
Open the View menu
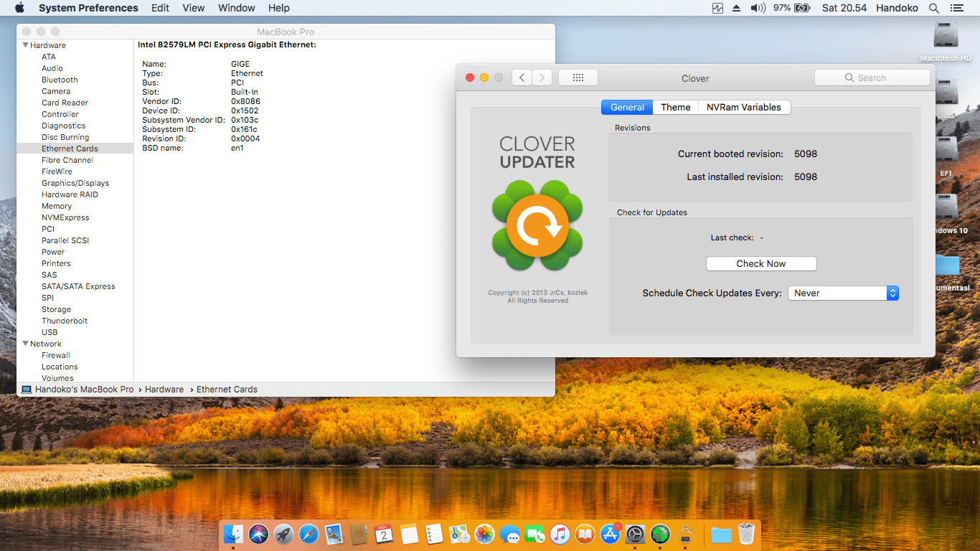click(x=194, y=8)
